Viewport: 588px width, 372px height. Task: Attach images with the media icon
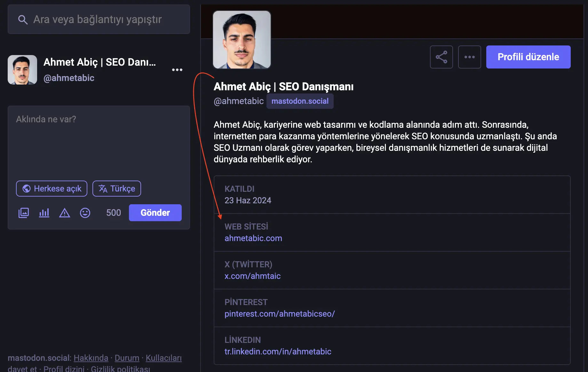pos(24,213)
